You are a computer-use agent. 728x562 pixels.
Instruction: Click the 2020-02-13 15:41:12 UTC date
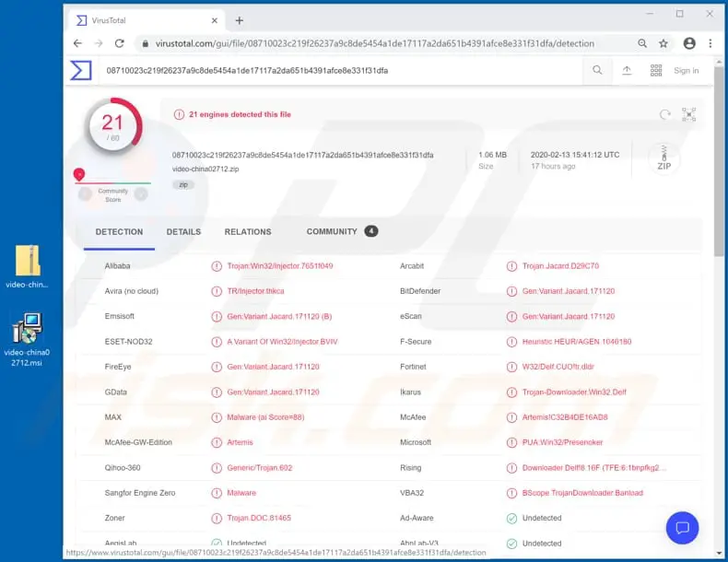575,155
